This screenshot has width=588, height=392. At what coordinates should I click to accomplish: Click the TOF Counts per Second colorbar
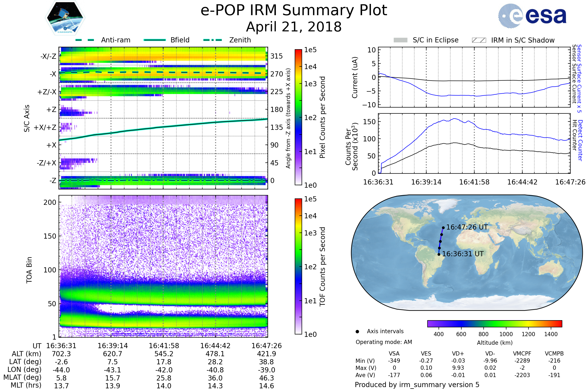(298, 266)
